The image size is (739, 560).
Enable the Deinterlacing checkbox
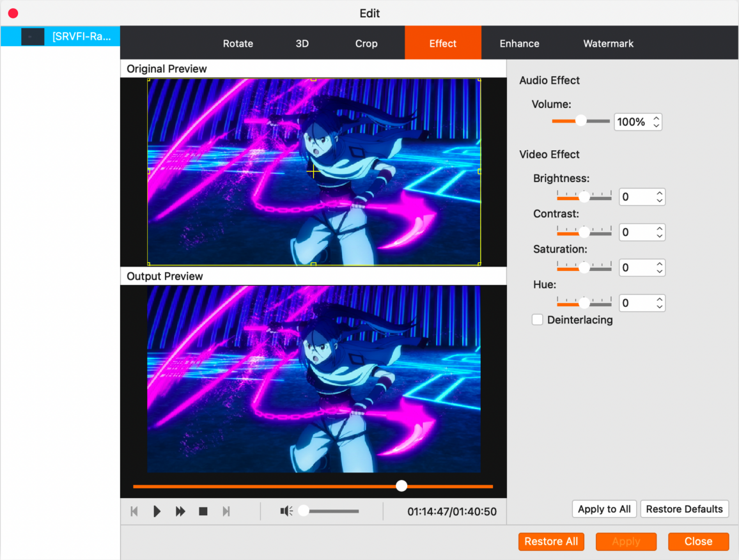pyautogui.click(x=537, y=320)
